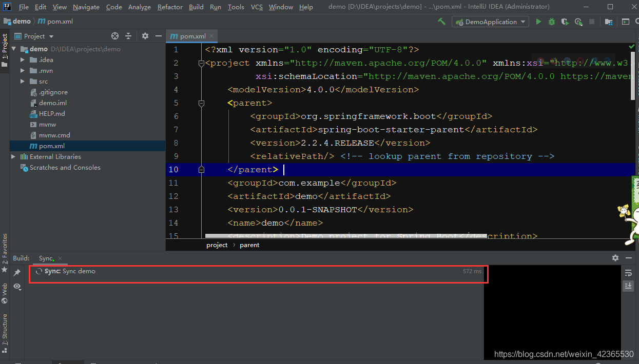Open the Navigate menu

tap(86, 7)
